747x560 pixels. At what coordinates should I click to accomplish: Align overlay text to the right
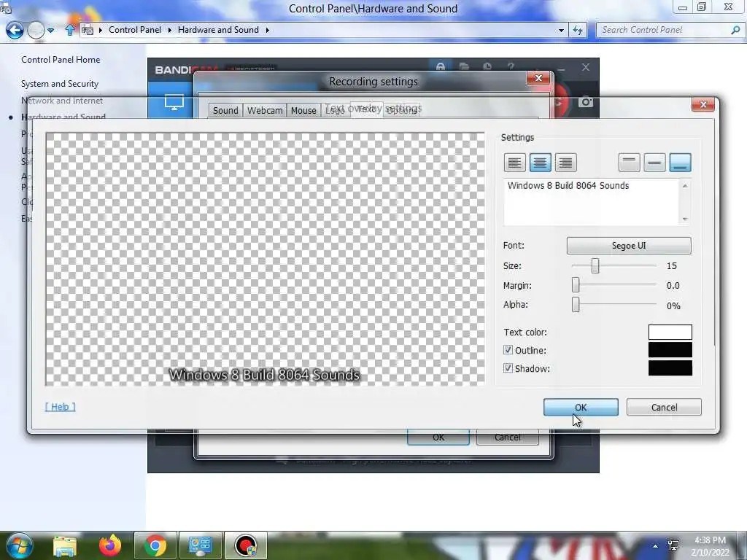point(565,163)
